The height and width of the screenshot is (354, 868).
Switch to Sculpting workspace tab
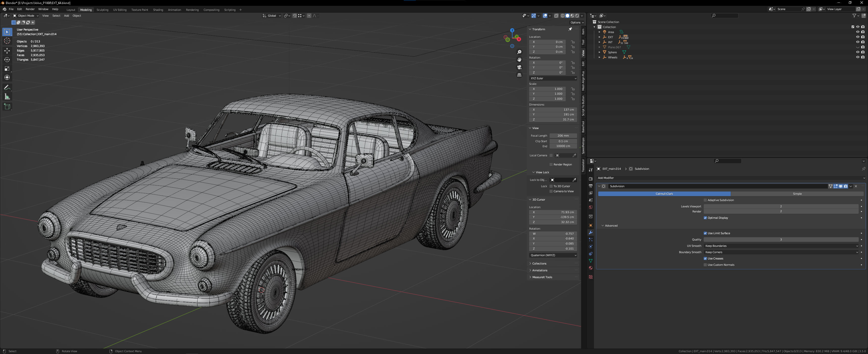coord(102,10)
